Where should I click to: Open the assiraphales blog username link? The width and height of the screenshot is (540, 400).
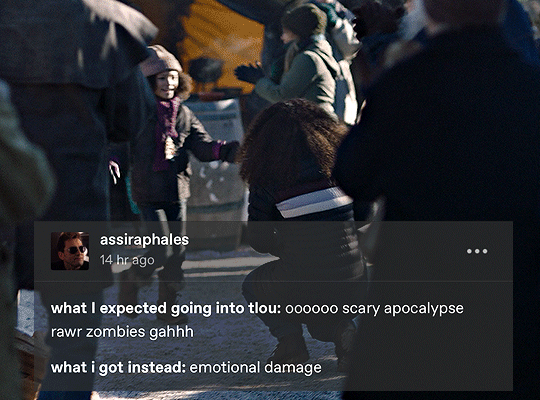point(144,240)
